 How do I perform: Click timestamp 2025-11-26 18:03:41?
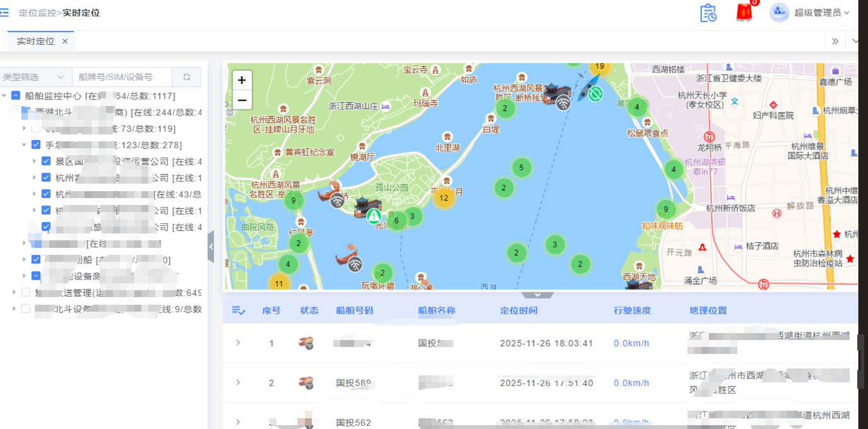[547, 343]
